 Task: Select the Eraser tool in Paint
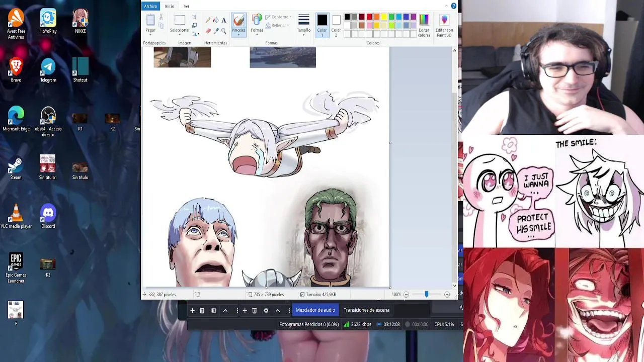click(x=208, y=31)
